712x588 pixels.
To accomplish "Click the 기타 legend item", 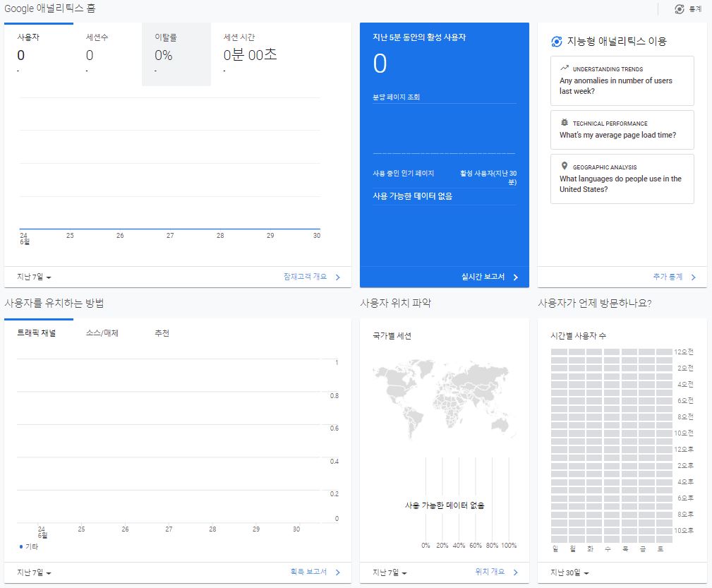I will [29, 546].
